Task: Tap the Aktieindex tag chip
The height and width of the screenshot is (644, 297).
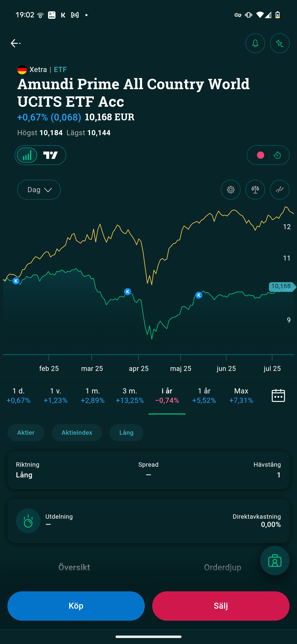Action: pos(77,433)
